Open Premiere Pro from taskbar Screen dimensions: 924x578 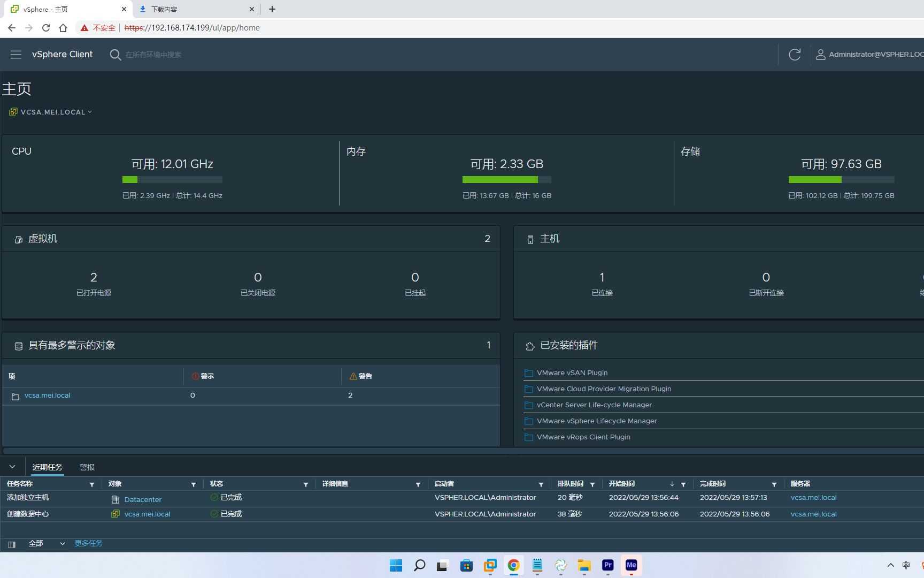coord(608,565)
